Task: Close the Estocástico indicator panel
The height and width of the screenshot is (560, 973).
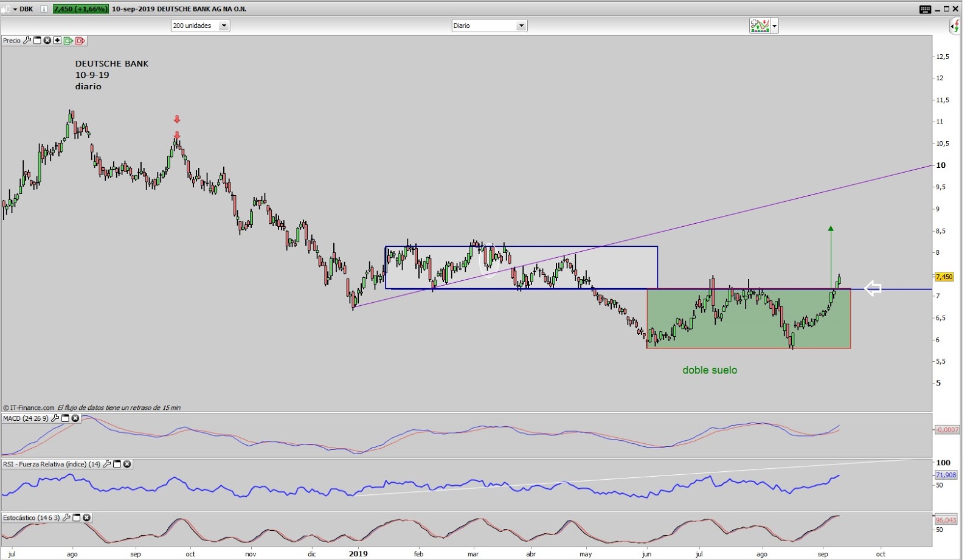Action: click(x=86, y=517)
